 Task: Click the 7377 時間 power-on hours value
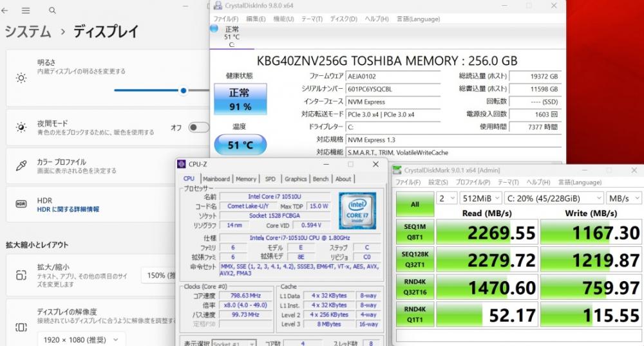535,127
